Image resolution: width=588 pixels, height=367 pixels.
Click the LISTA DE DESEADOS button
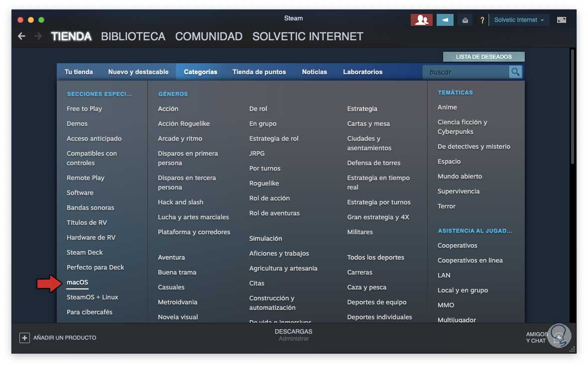pyautogui.click(x=484, y=57)
